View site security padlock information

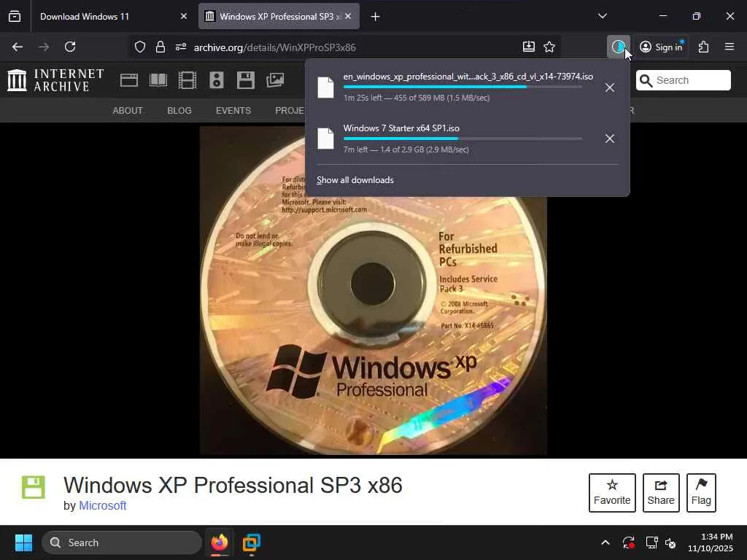tap(160, 47)
